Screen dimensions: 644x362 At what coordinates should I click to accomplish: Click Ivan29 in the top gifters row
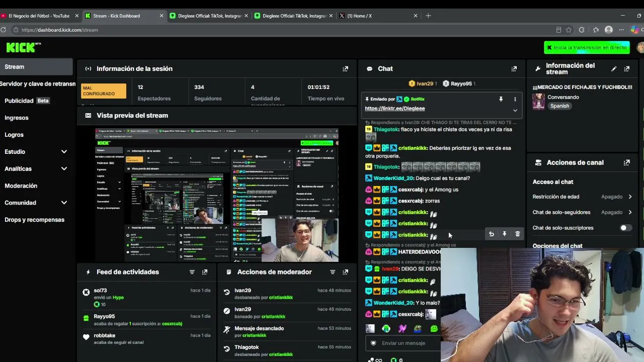425,84
